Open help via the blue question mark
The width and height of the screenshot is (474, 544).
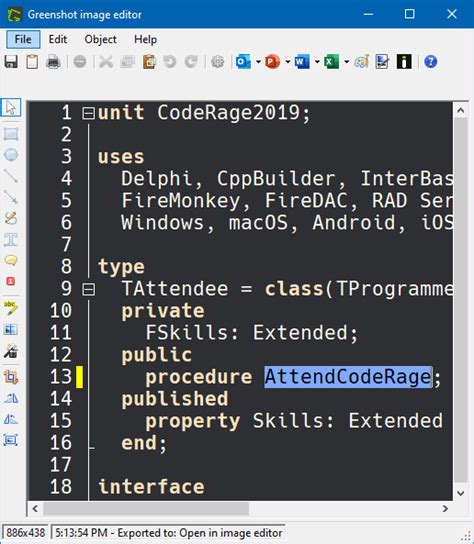[x=431, y=62]
